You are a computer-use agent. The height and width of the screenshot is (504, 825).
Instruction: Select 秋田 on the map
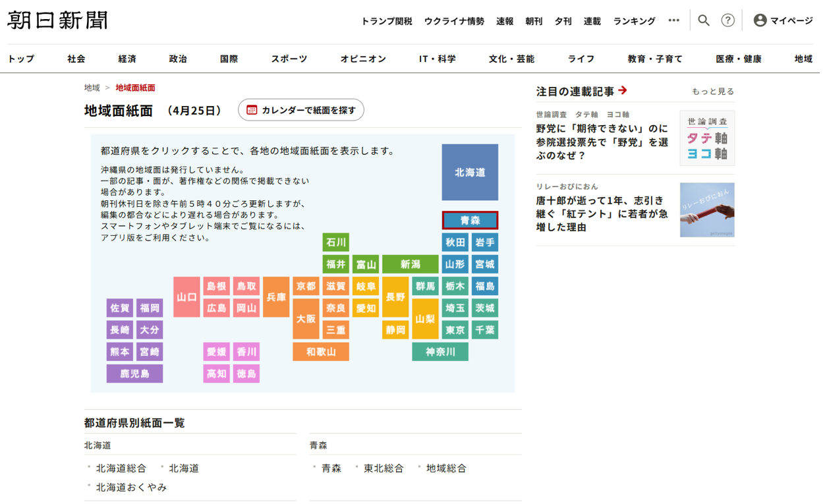(458, 244)
